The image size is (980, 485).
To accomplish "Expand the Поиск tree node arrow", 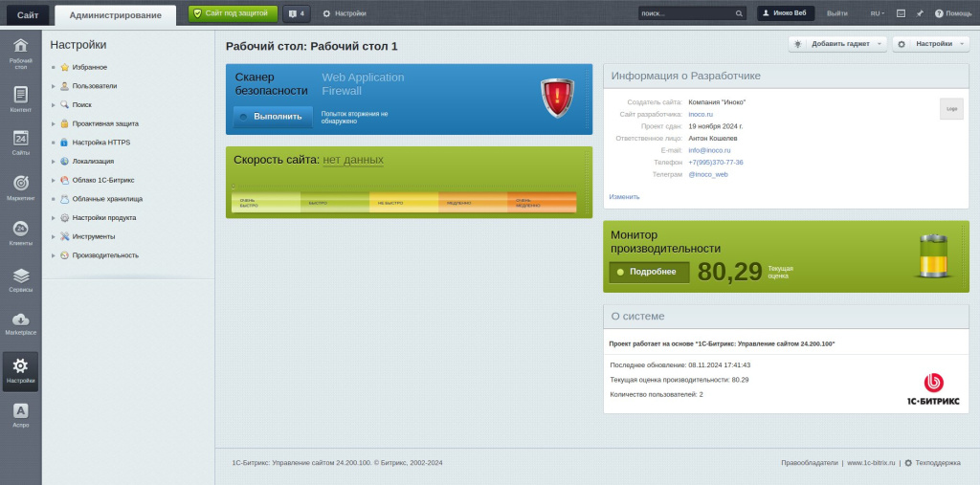I will pyautogui.click(x=54, y=105).
